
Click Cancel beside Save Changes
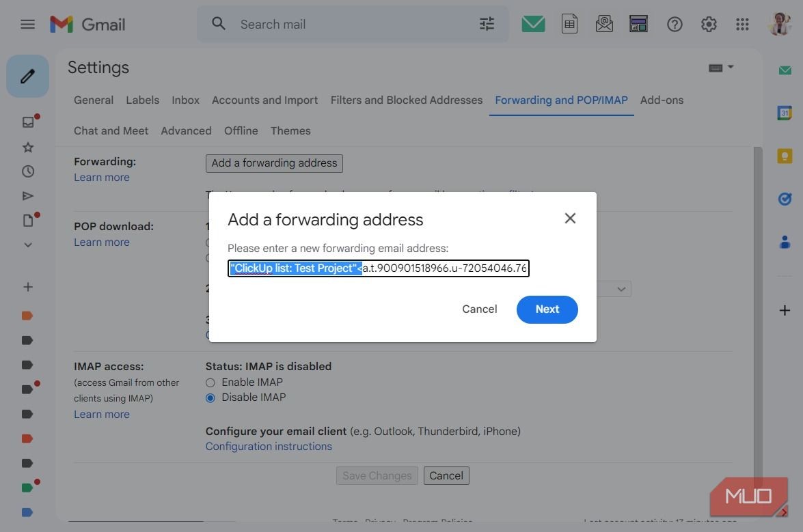click(x=446, y=476)
